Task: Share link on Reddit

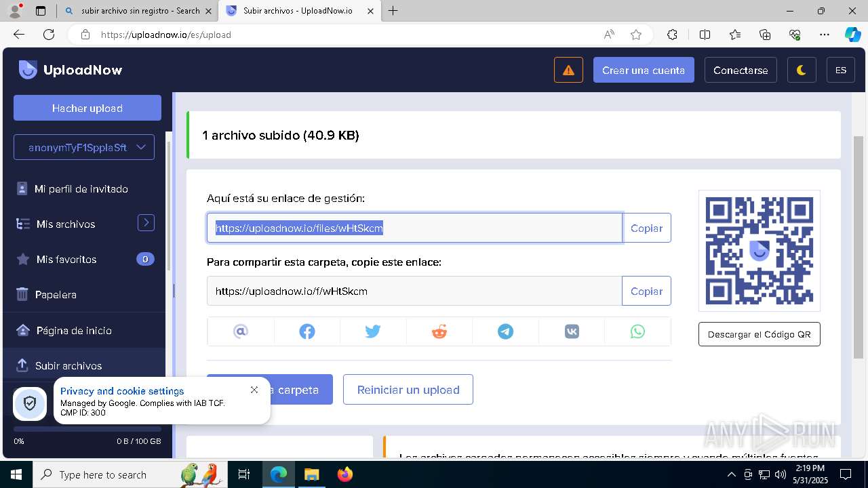Action: click(x=439, y=331)
